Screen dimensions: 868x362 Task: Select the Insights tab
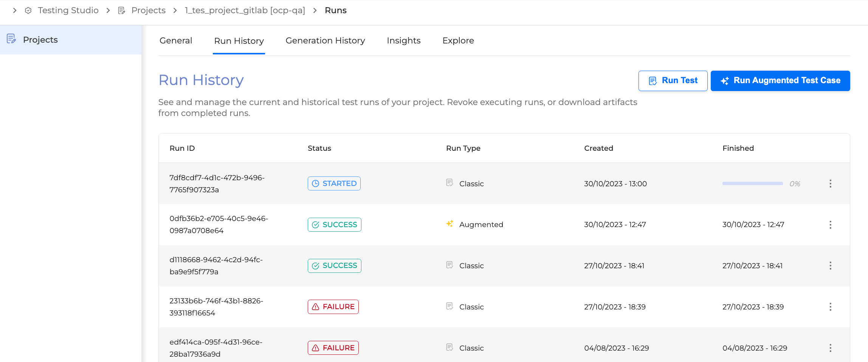(x=403, y=40)
